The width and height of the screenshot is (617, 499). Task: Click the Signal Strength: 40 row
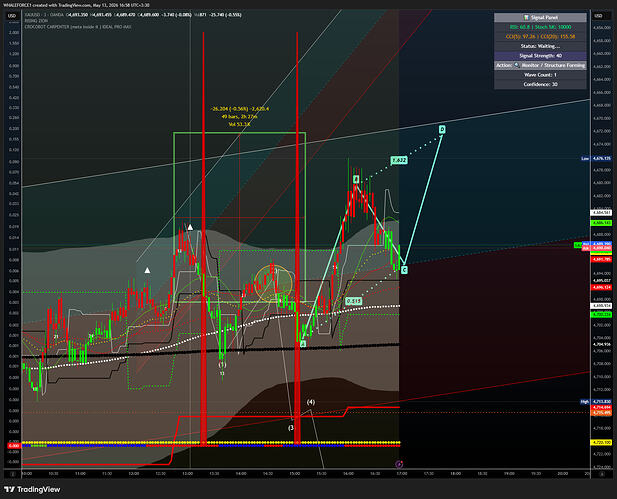coord(540,55)
